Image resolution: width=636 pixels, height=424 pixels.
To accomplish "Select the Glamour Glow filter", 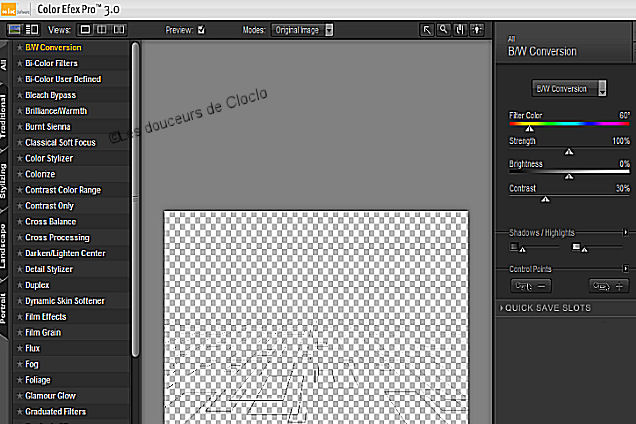I will tap(51, 396).
